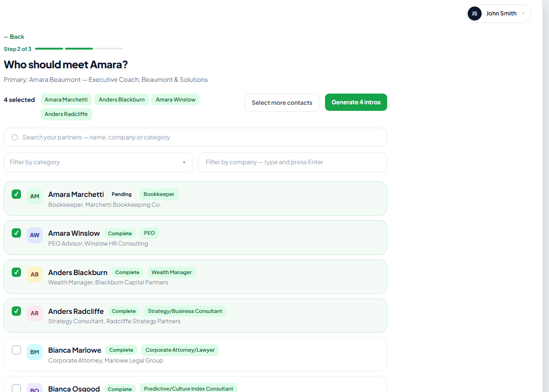Click the Complete status on Amara Winslow
Viewport: 549px width, 392px height.
[x=120, y=233]
